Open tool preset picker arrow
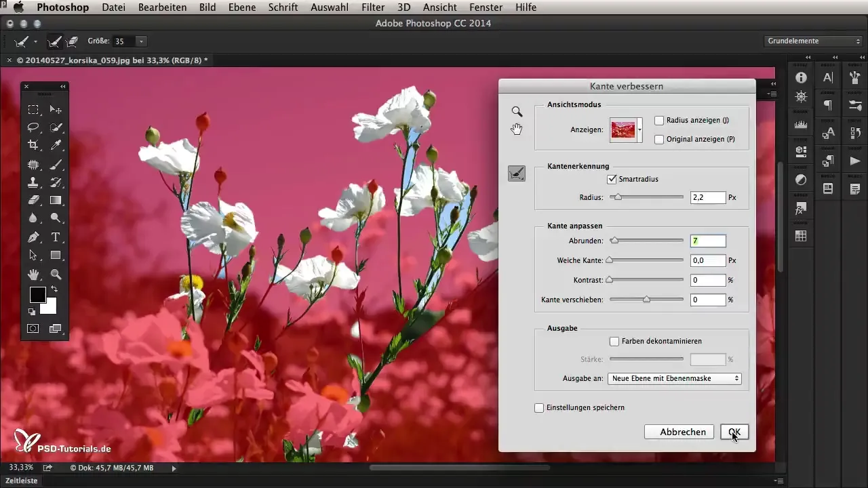 35,41
